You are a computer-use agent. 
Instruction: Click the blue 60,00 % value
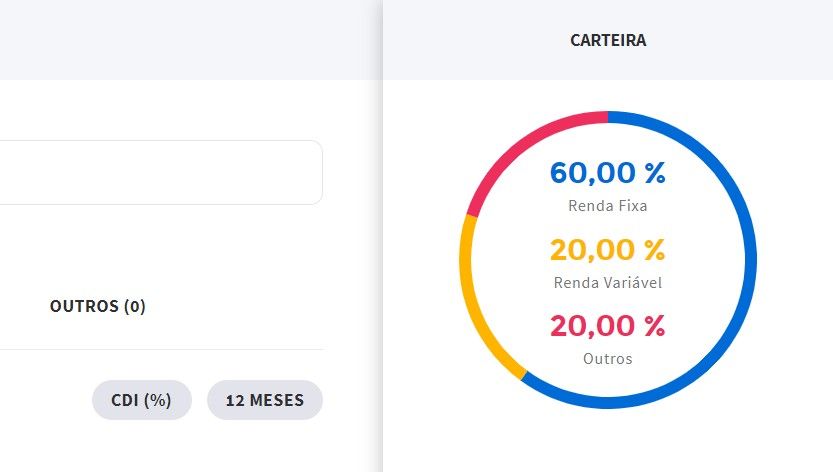(607, 173)
